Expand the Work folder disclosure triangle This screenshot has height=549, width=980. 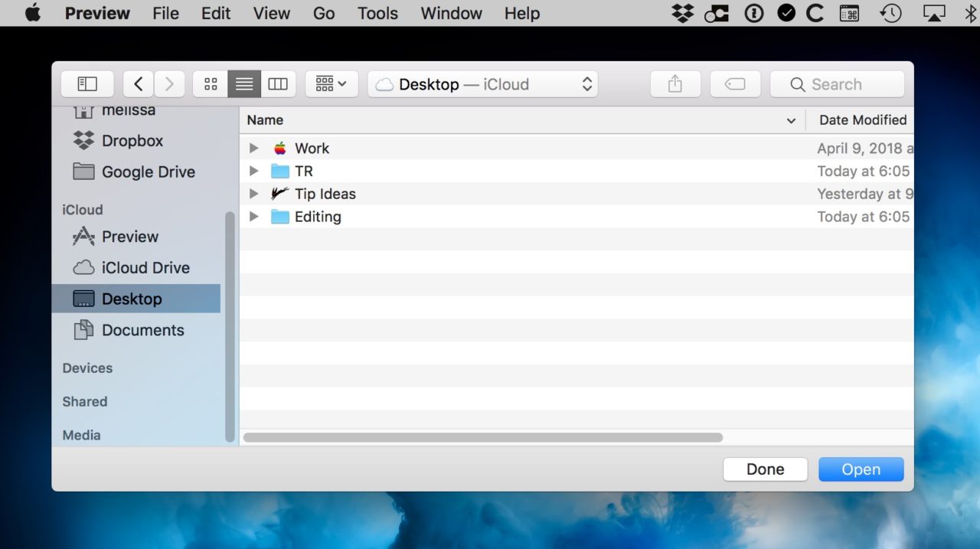pos(254,148)
